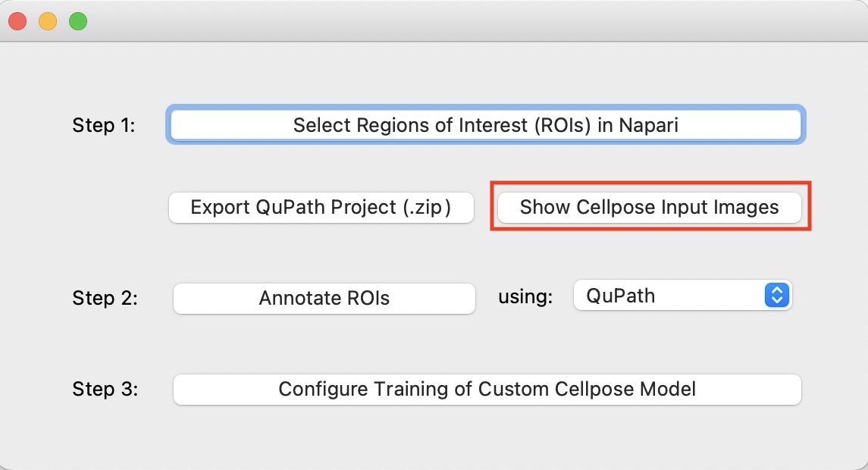Click Select Regions of Interest in Napari

(x=485, y=125)
